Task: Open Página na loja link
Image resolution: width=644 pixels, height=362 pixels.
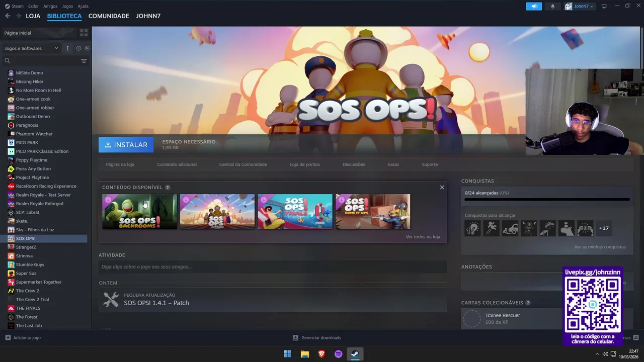Action: click(x=120, y=164)
